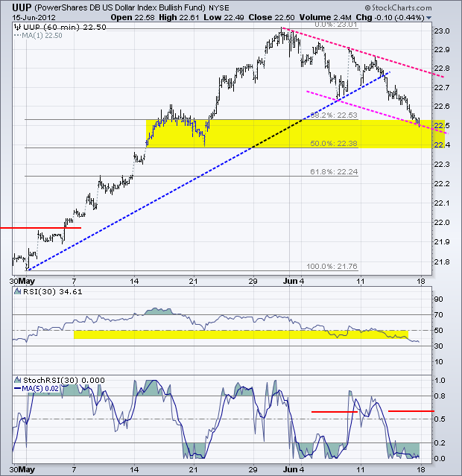462x476 pixels.
Task: Click the StochRSI(30) 0.000 label
Action: coord(64,380)
